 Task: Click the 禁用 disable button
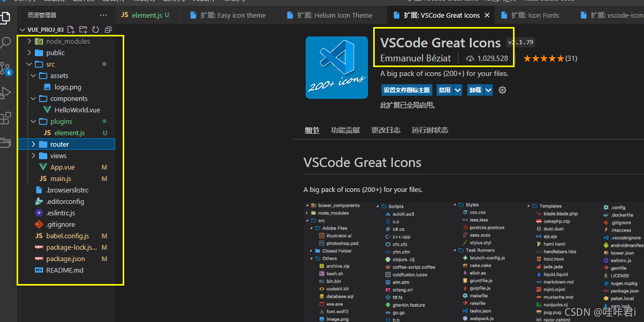(444, 90)
